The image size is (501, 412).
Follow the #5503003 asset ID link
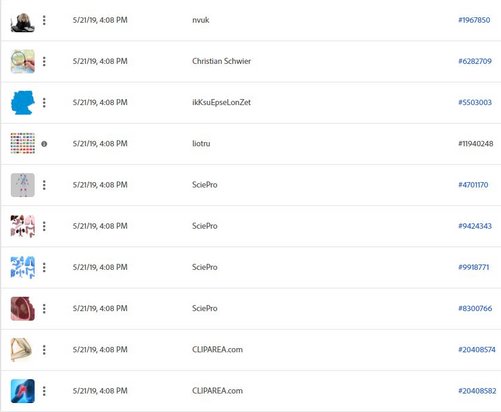[x=475, y=102]
